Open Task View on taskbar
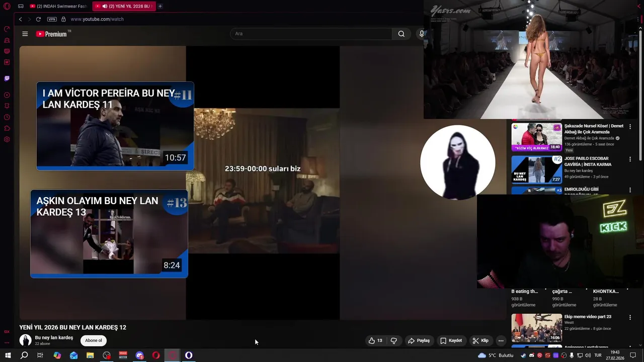Viewport: 644px width, 362px height. click(40, 355)
